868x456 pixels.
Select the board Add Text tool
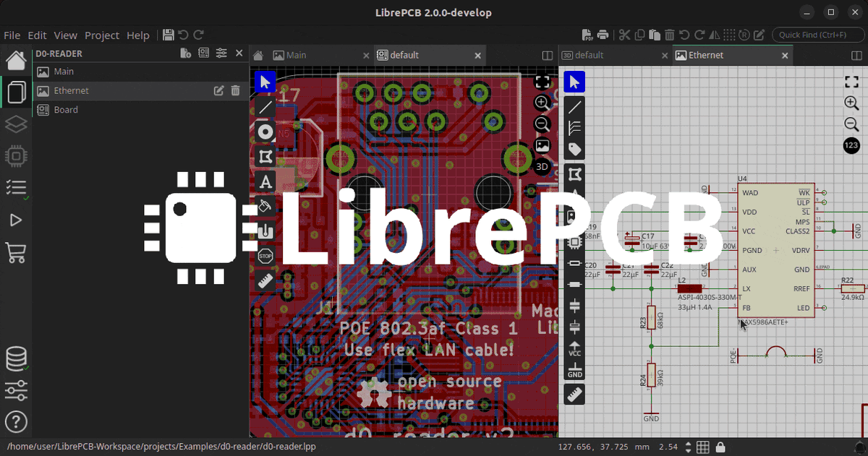click(x=265, y=181)
